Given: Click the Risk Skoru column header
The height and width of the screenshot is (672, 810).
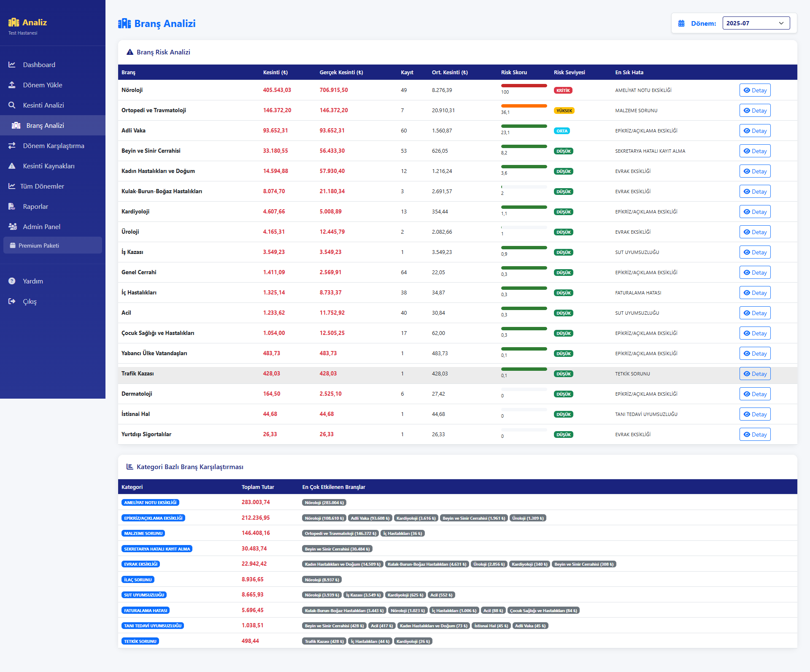Looking at the screenshot, I should coord(513,72).
